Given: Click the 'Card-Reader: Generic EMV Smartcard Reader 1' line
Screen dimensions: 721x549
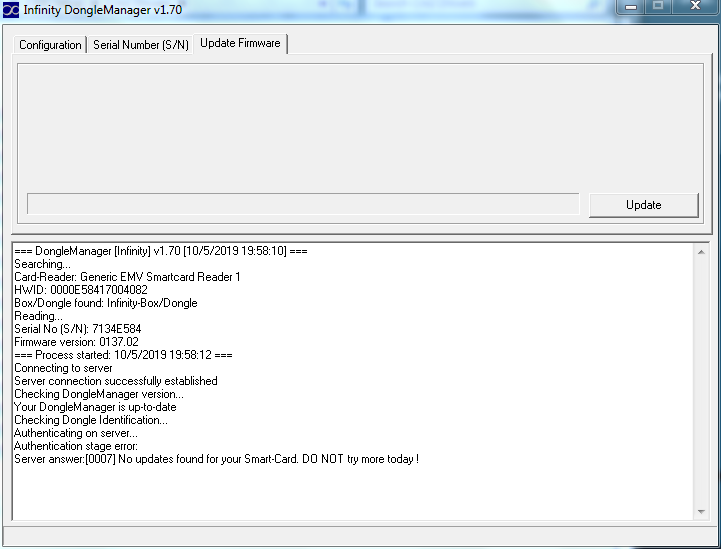Looking at the screenshot, I should (x=127, y=277).
